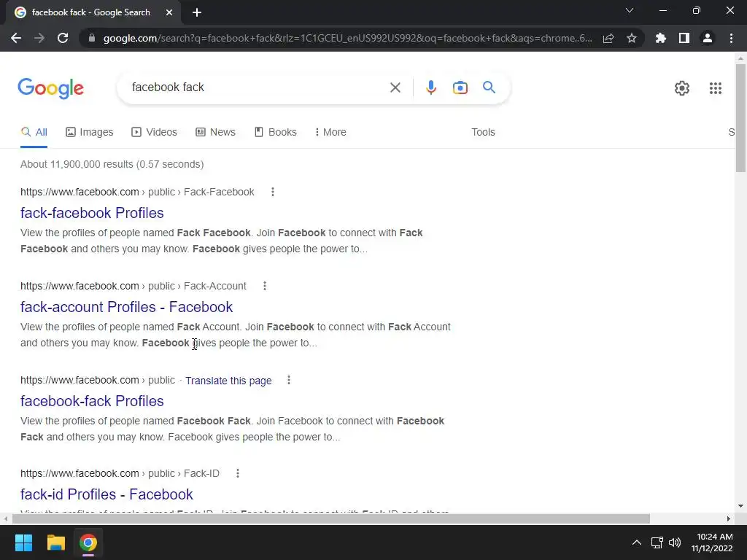Click the magnifier search button
Image resolution: width=747 pixels, height=560 pixels.
(x=489, y=87)
